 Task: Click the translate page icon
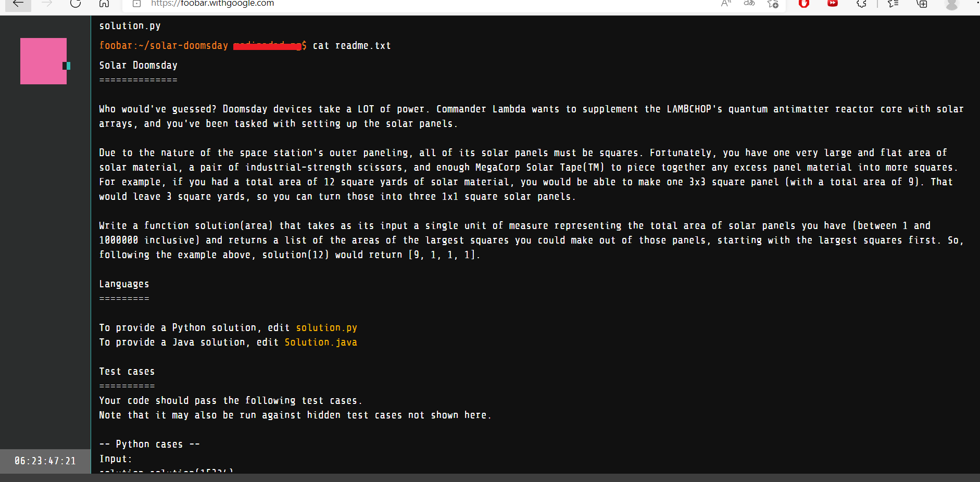[749, 4]
